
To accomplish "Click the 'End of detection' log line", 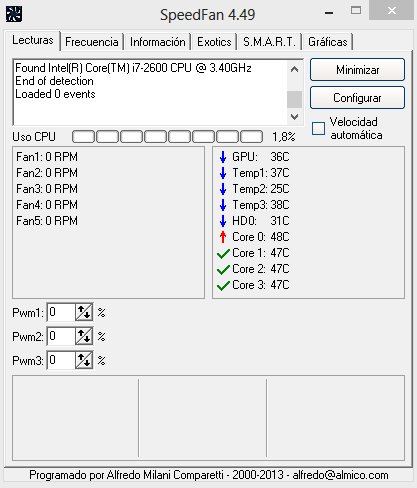I will pos(54,81).
